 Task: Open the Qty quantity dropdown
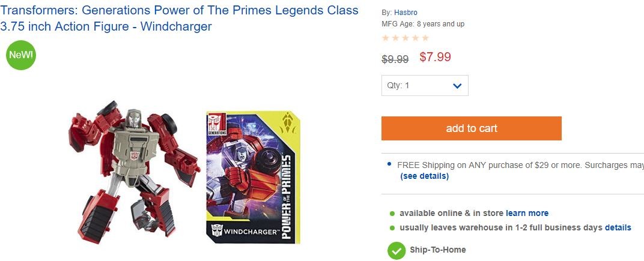[x=424, y=86]
